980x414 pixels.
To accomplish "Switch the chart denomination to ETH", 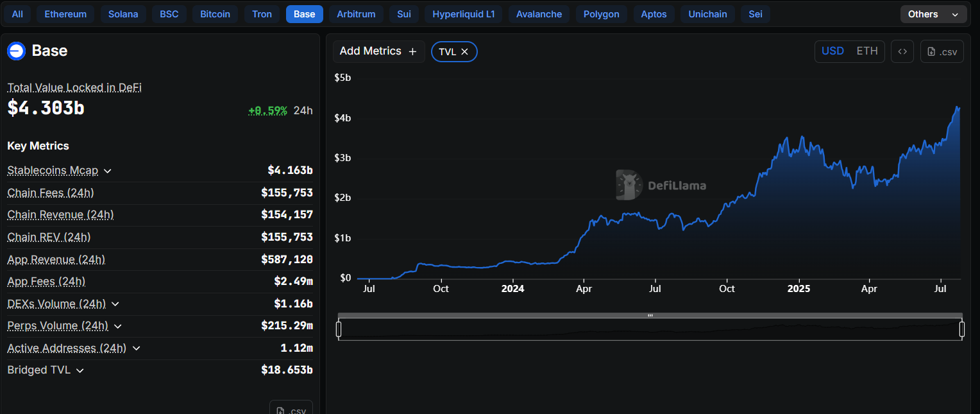I will pos(867,51).
